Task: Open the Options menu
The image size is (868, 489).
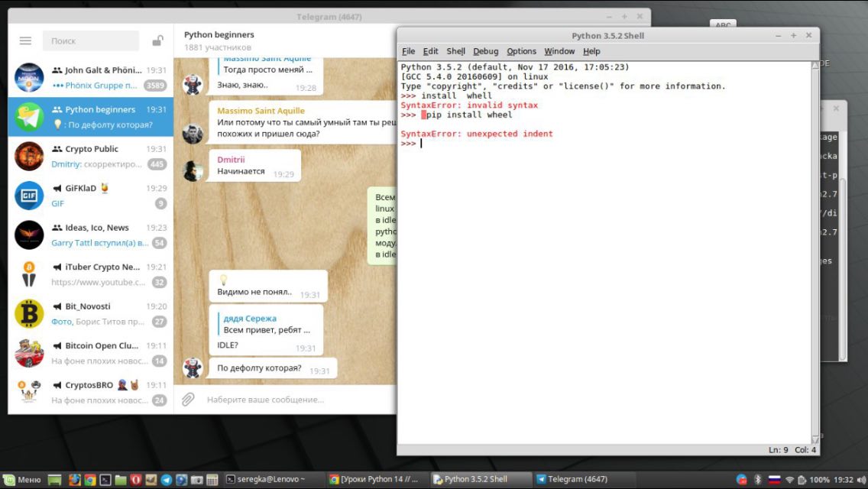Action: click(521, 51)
